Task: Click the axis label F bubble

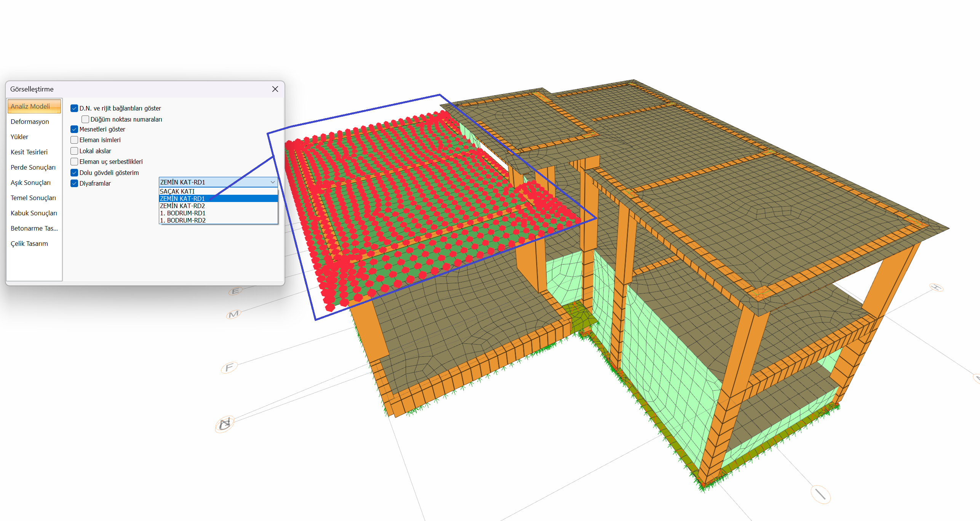Action: point(229,368)
